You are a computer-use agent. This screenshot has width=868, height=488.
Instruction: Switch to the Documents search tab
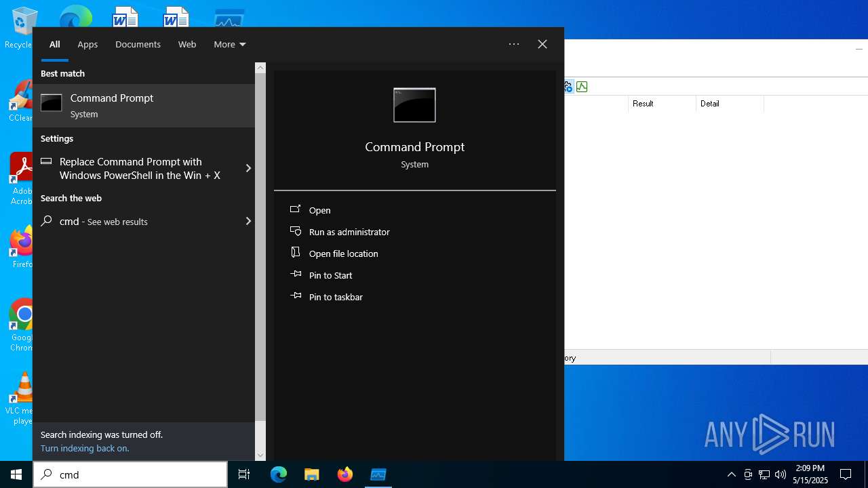tap(138, 44)
